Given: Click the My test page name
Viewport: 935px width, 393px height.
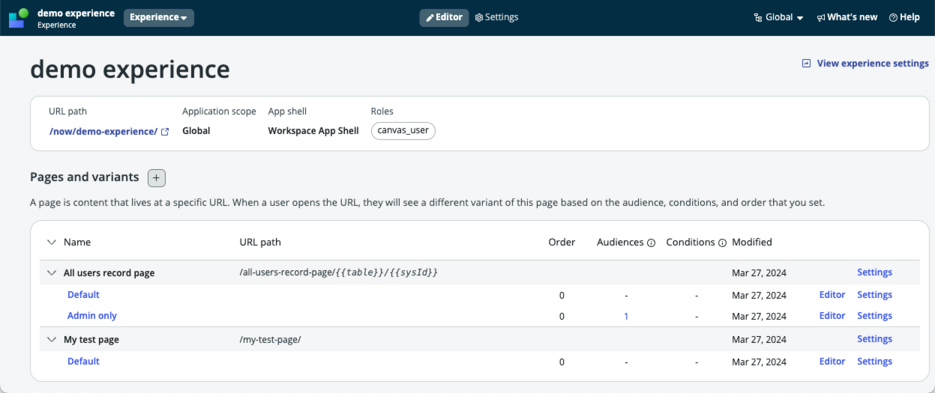Looking at the screenshot, I should tap(91, 340).
